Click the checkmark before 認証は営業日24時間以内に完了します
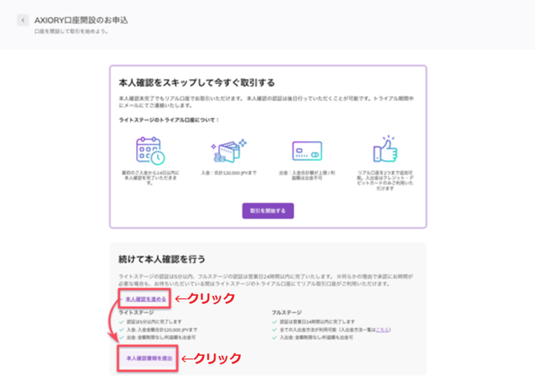The image size is (535, 392). click(x=273, y=322)
